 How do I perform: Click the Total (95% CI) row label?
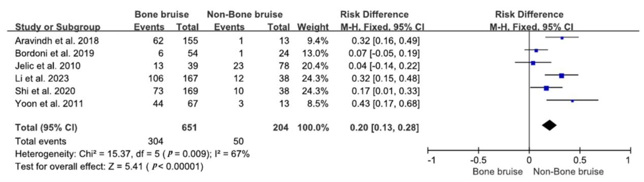[46, 128]
